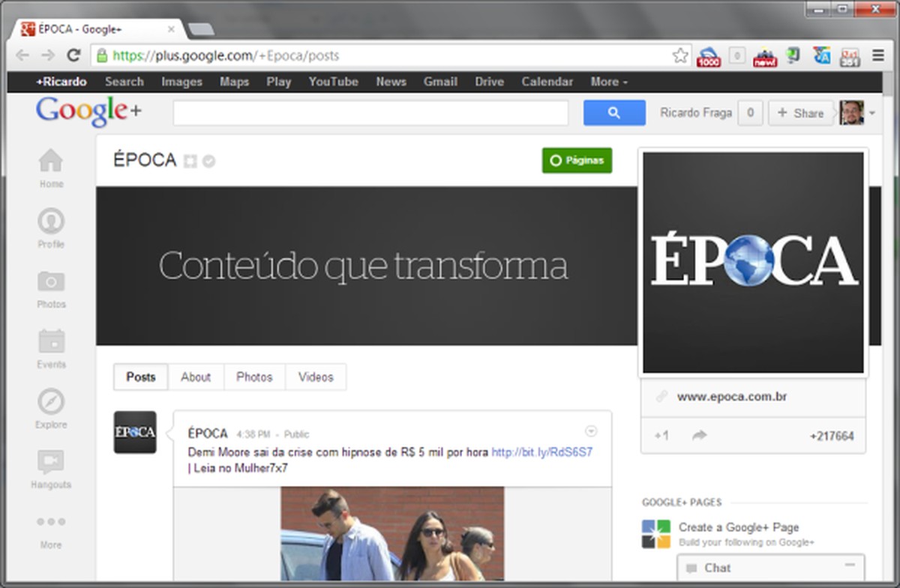Bookmark this page with the star icon
Screen dimensions: 900x588
coord(680,55)
